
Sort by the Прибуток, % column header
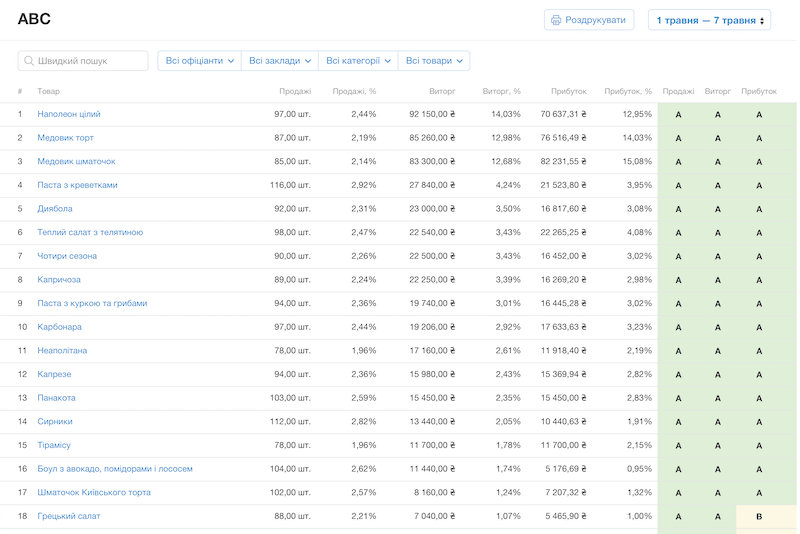[x=627, y=91]
